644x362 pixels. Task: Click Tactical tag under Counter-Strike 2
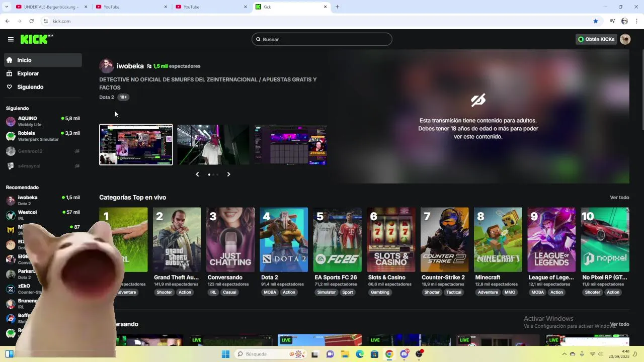(454, 292)
